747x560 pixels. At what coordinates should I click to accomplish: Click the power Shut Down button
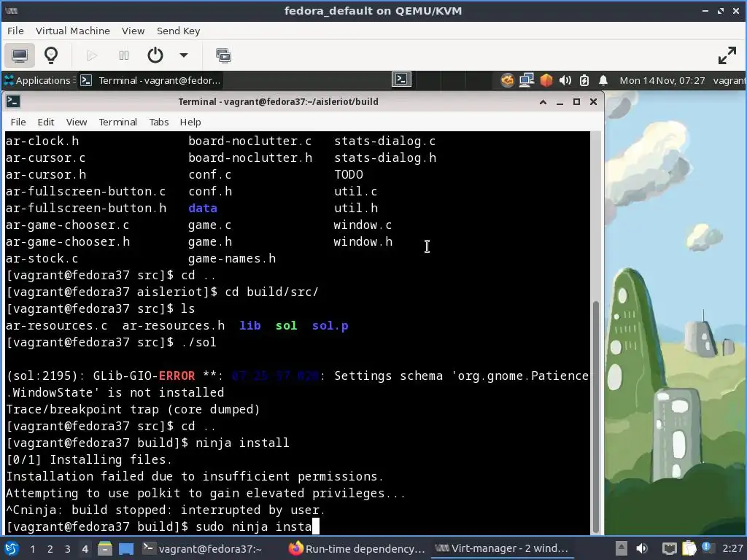pyautogui.click(x=155, y=55)
